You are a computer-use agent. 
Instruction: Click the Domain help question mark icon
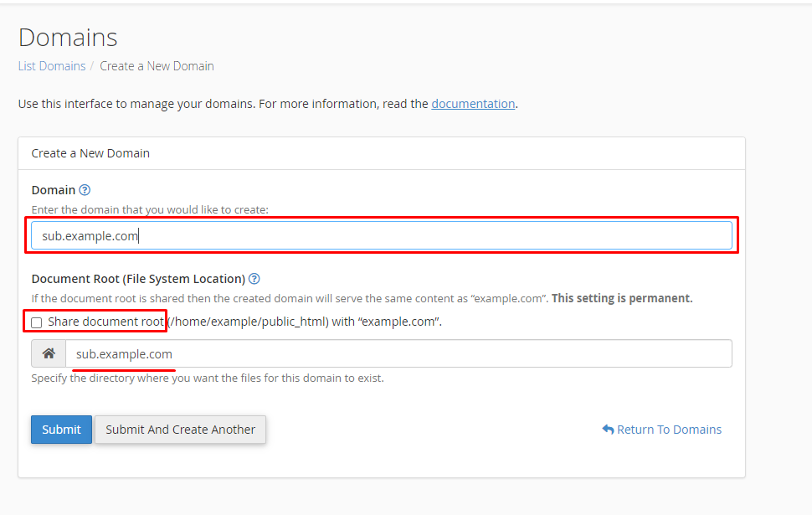pyautogui.click(x=85, y=190)
